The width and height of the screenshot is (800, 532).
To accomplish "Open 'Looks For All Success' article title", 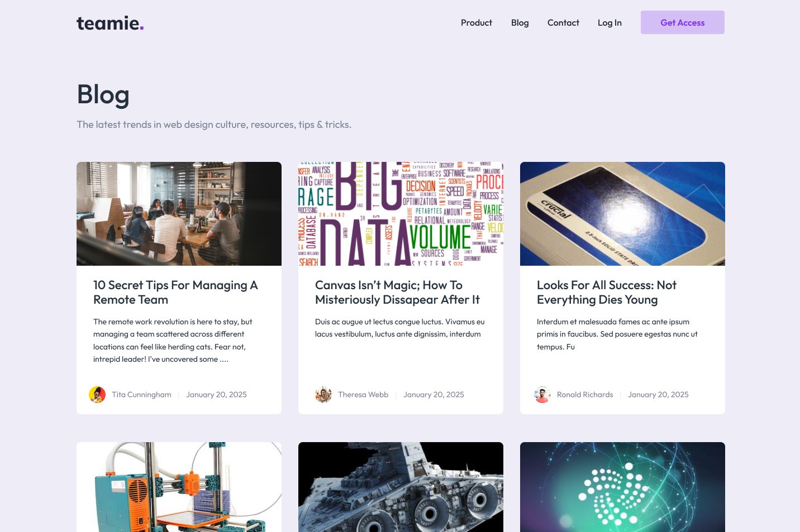I will point(607,293).
